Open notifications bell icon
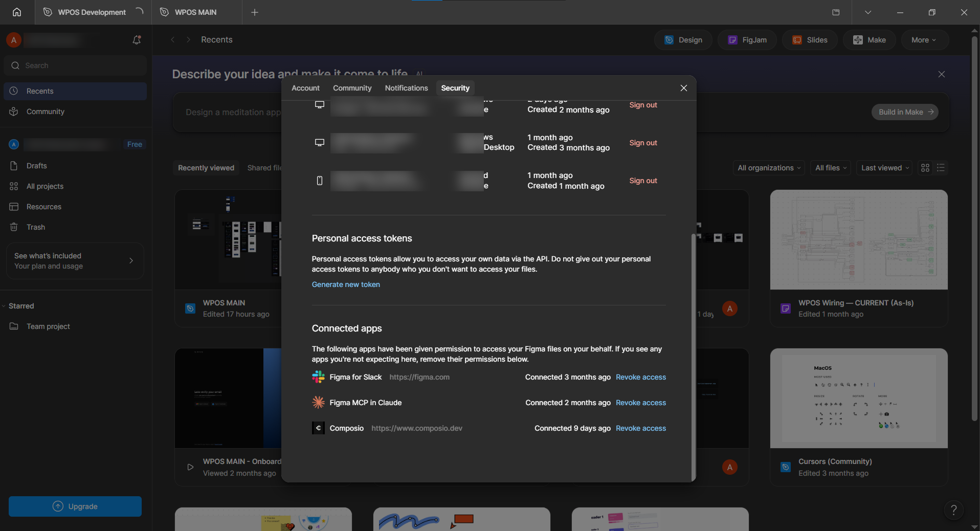 137,40
